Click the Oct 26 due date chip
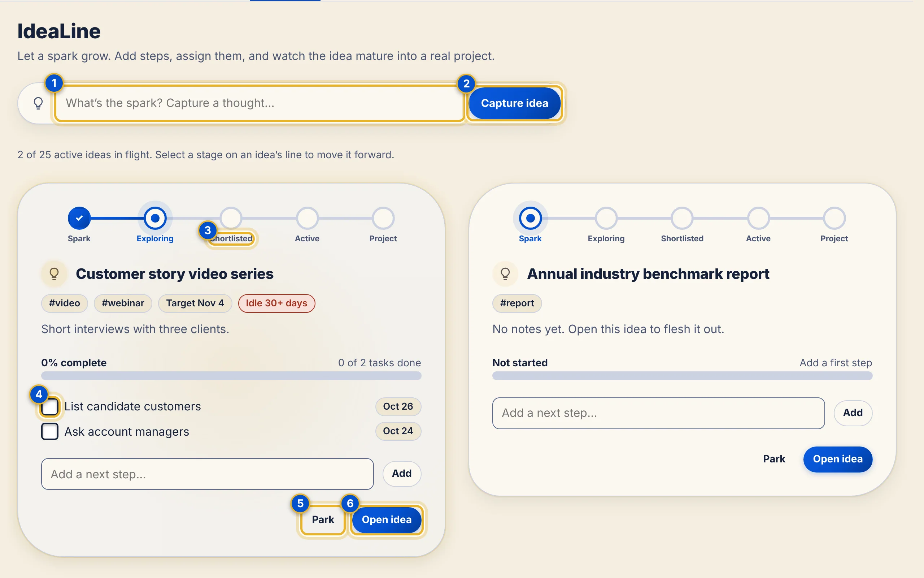 click(398, 406)
